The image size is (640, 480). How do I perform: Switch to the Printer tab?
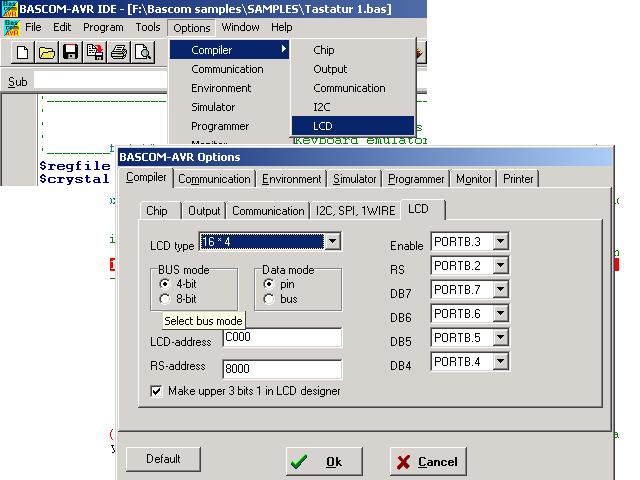click(x=518, y=179)
